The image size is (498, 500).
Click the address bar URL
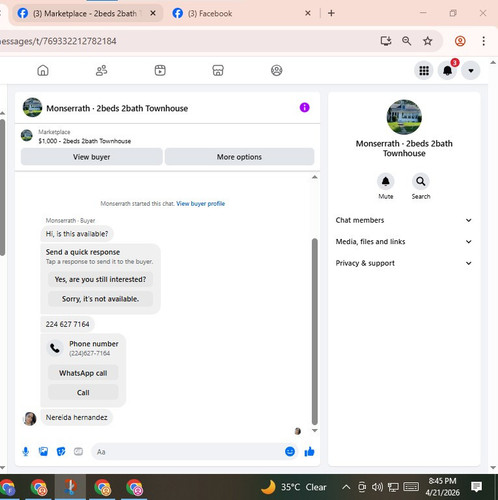click(58, 41)
